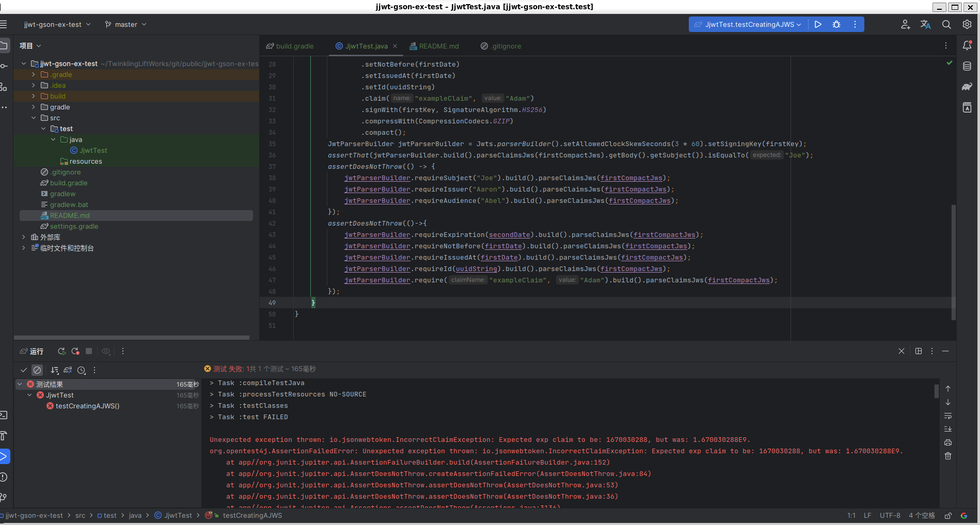Jump down the stack trace arrow icon
This screenshot has height=525, width=980.
948,402
